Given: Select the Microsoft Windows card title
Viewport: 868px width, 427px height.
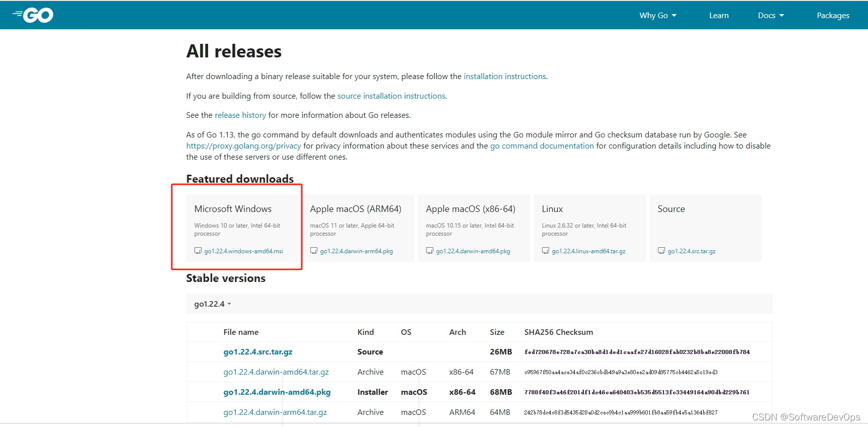Looking at the screenshot, I should (x=233, y=209).
